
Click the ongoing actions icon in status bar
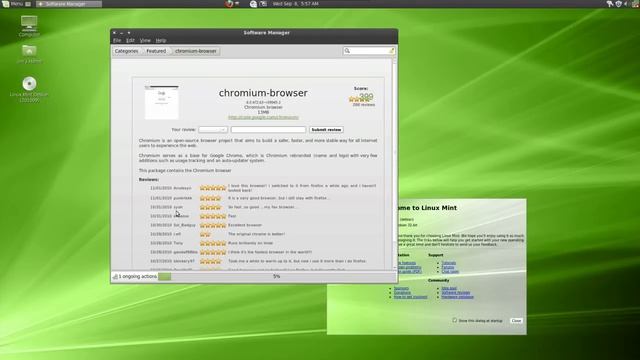115,277
